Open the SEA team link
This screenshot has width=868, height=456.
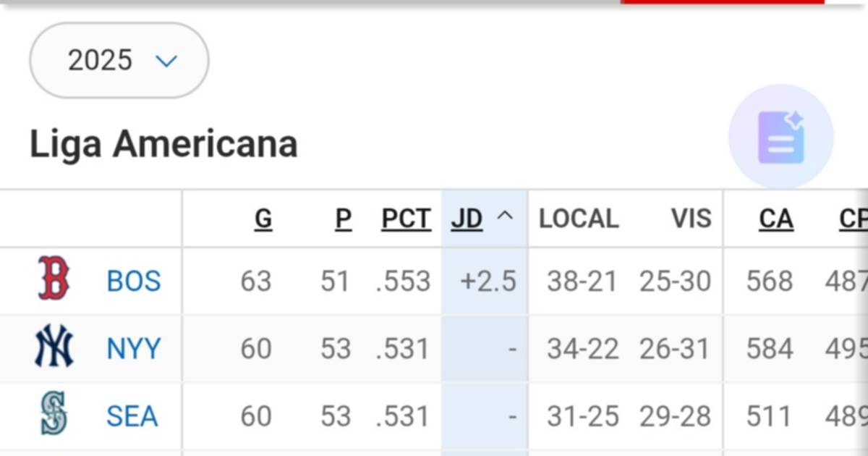click(131, 415)
